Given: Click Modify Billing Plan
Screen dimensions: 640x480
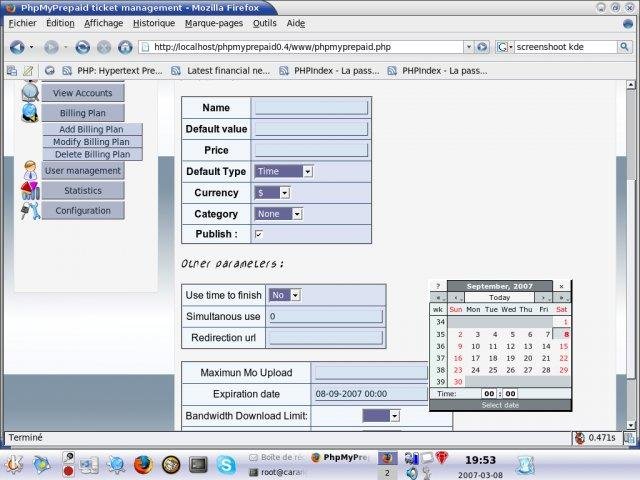Looking at the screenshot, I should 93,142.
